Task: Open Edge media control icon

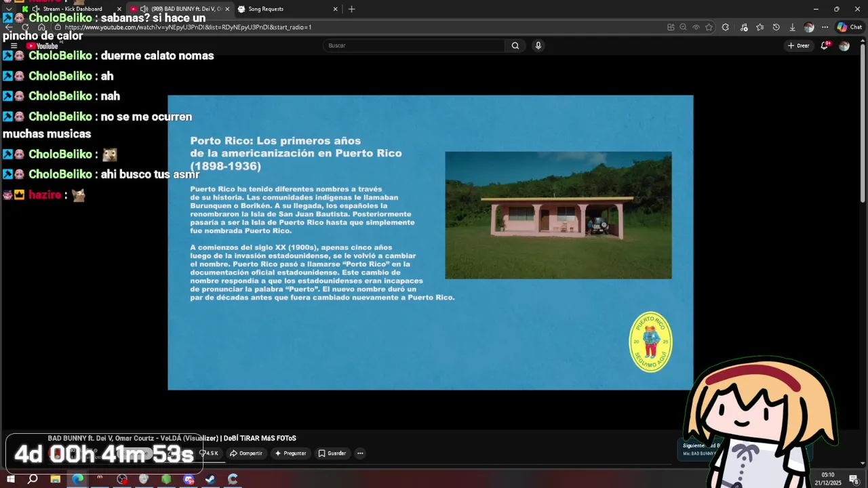Action: click(x=744, y=27)
